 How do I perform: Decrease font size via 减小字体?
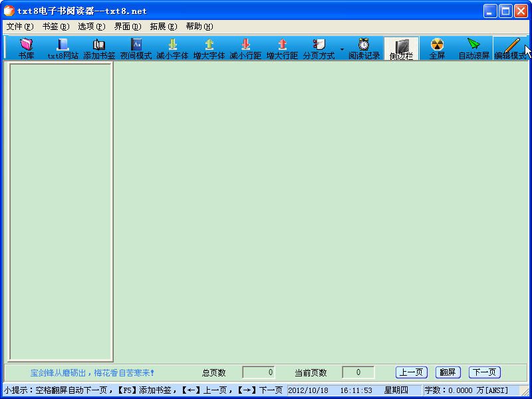tap(174, 49)
